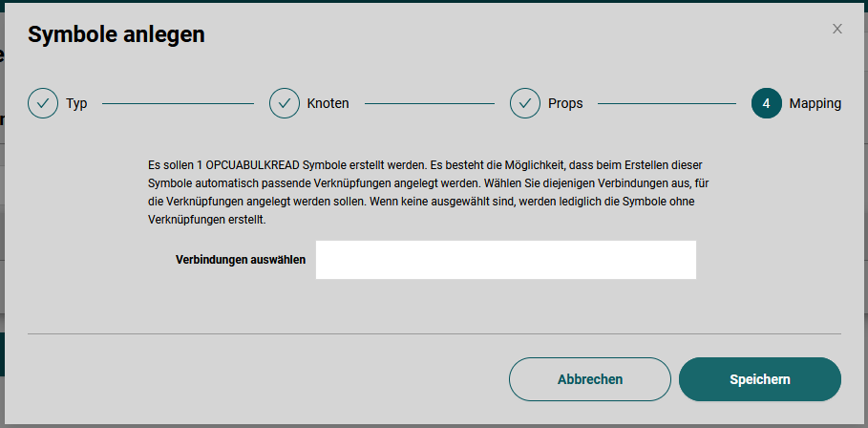Image resolution: width=868 pixels, height=428 pixels.
Task: Open the Props step label
Action: [565, 103]
